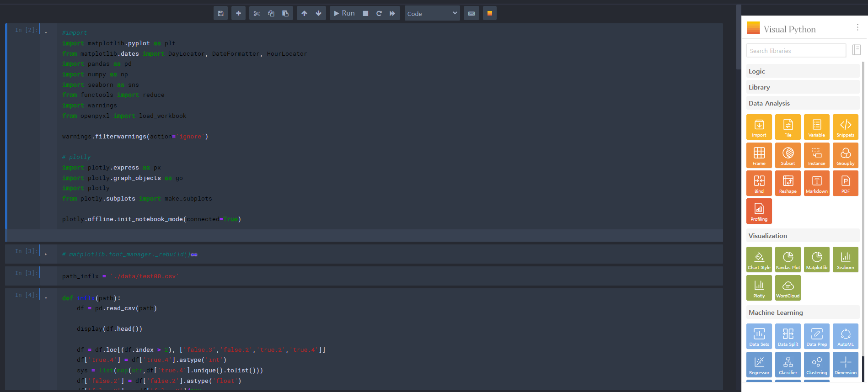The height and width of the screenshot is (392, 868).
Task: Collapse the Data Analysis section
Action: (803, 103)
